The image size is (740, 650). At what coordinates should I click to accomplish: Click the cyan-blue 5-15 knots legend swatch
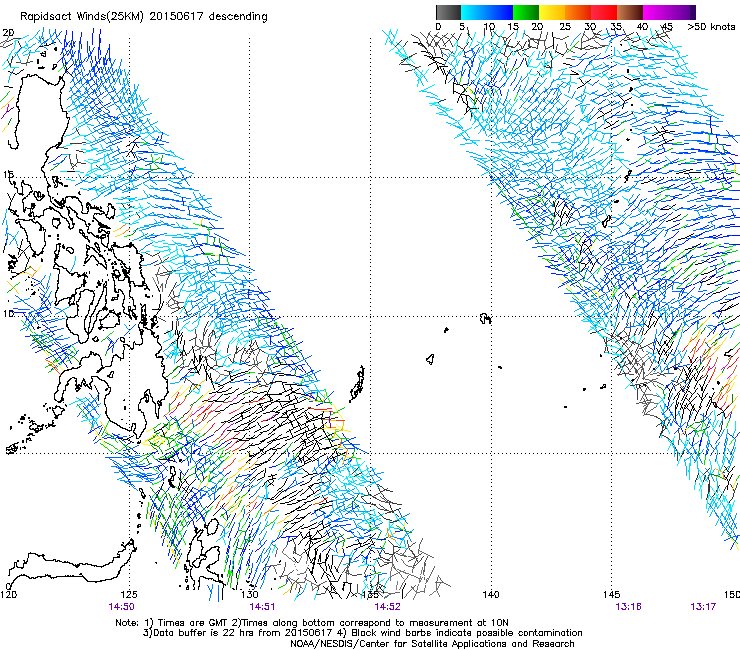(487, 12)
